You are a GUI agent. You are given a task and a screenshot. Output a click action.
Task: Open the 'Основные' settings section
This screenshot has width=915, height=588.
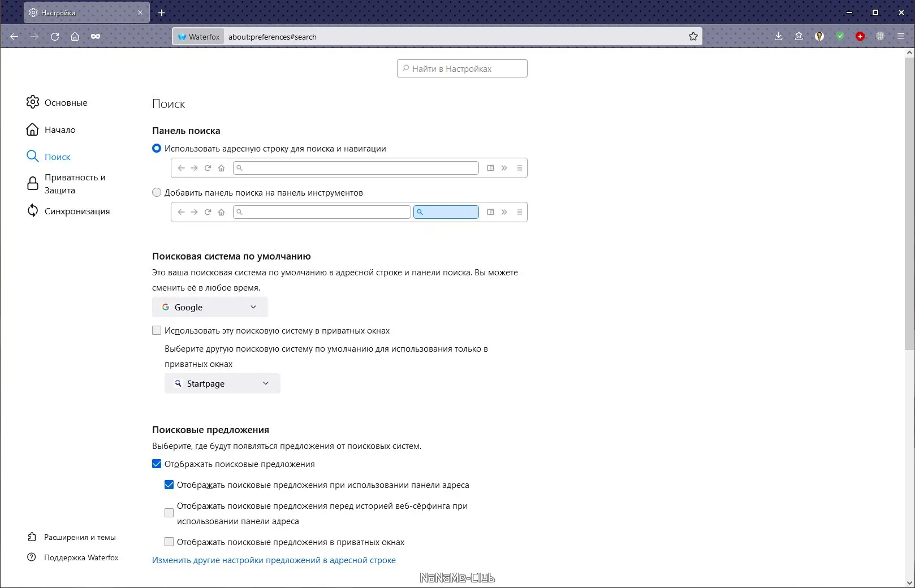[65, 102]
